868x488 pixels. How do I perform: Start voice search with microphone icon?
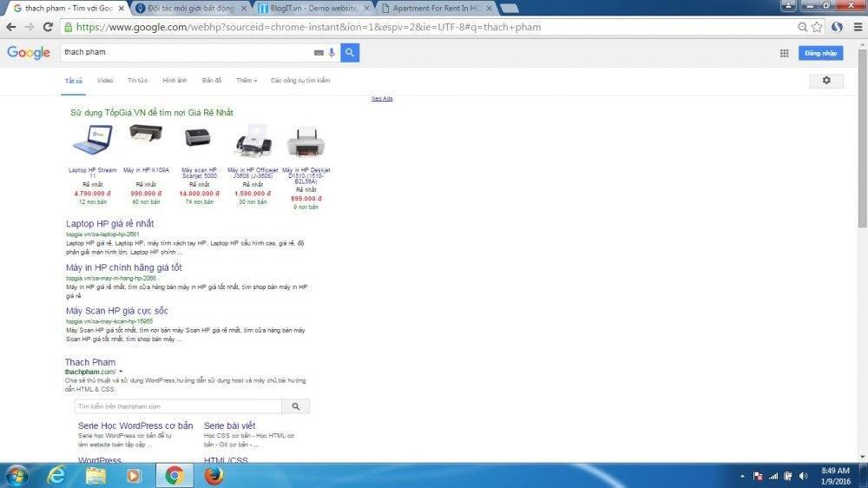tap(332, 53)
